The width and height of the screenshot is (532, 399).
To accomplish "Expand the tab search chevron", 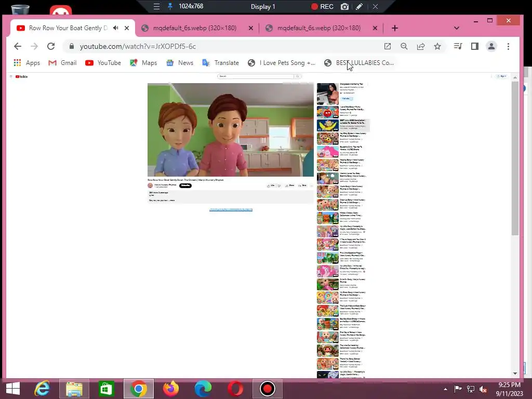I will (456, 28).
